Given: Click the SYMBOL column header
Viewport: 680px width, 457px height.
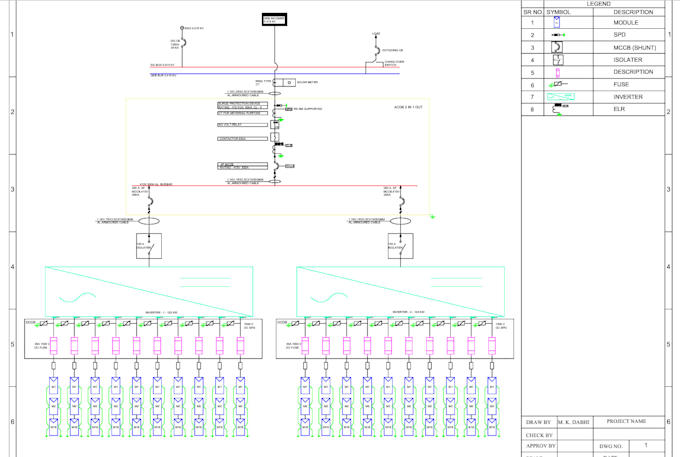Looking at the screenshot, I should (559, 12).
